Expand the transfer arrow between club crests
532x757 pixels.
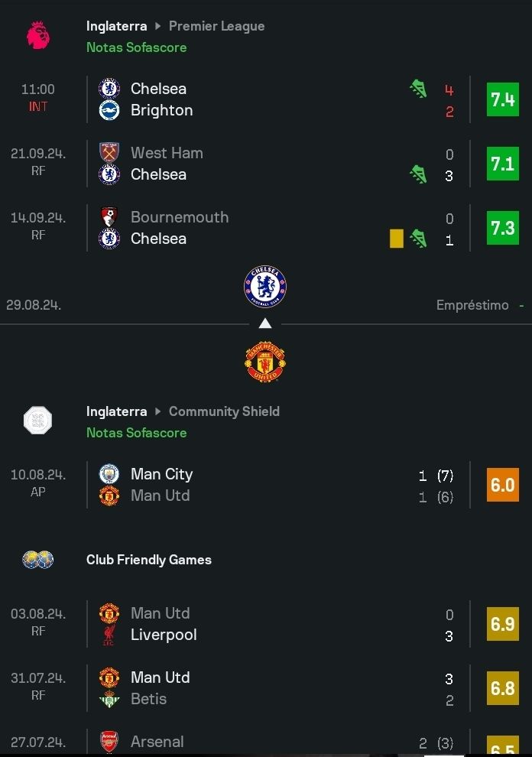pyautogui.click(x=264, y=323)
